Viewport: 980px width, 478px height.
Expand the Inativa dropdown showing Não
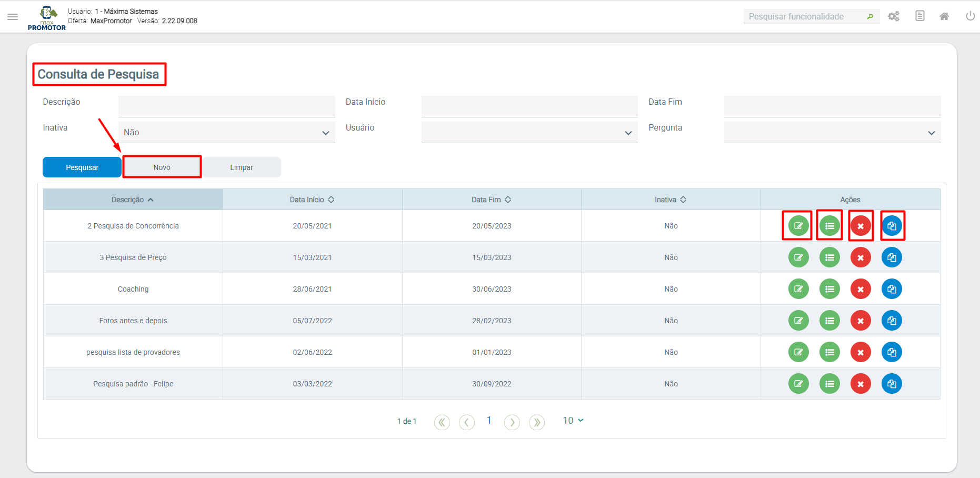[x=226, y=133]
